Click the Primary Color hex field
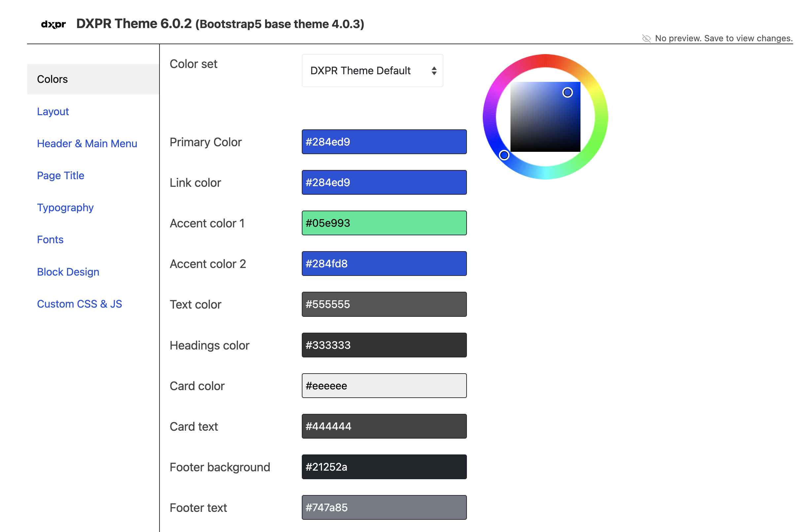807x532 pixels. tap(384, 142)
